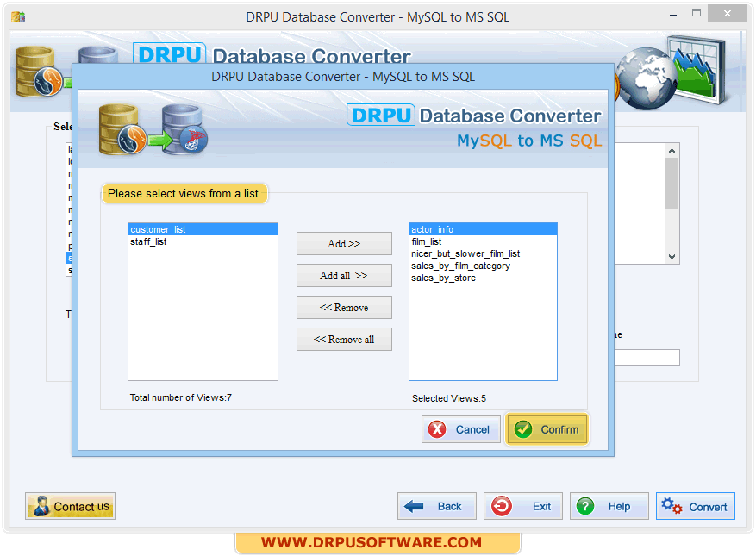
Task: Click the green checkmark icon on Confirm
Action: click(x=523, y=429)
